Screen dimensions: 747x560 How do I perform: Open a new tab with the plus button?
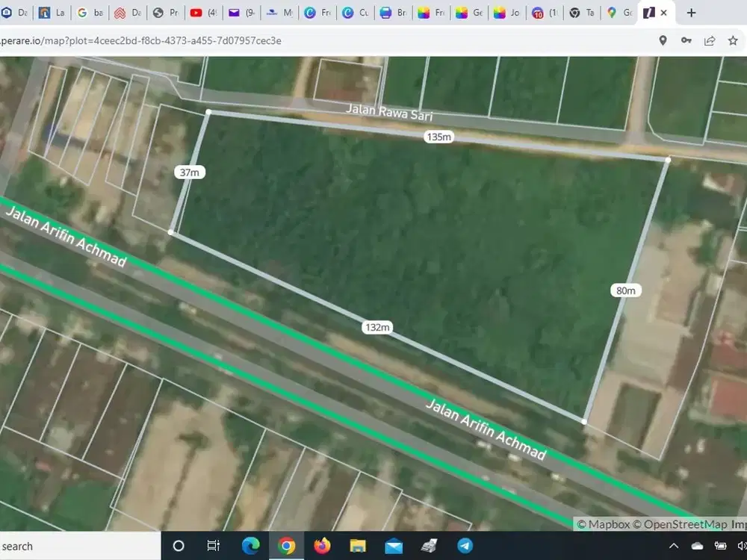[x=691, y=12]
